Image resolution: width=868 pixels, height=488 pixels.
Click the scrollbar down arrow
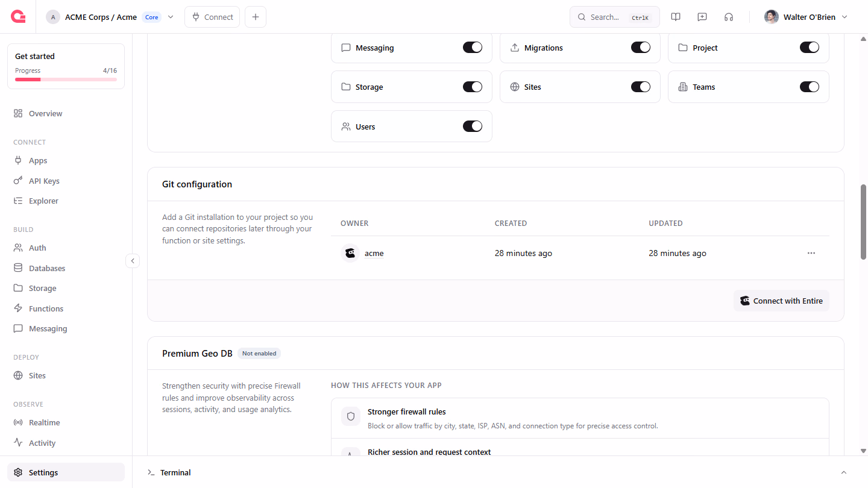pyautogui.click(x=863, y=451)
